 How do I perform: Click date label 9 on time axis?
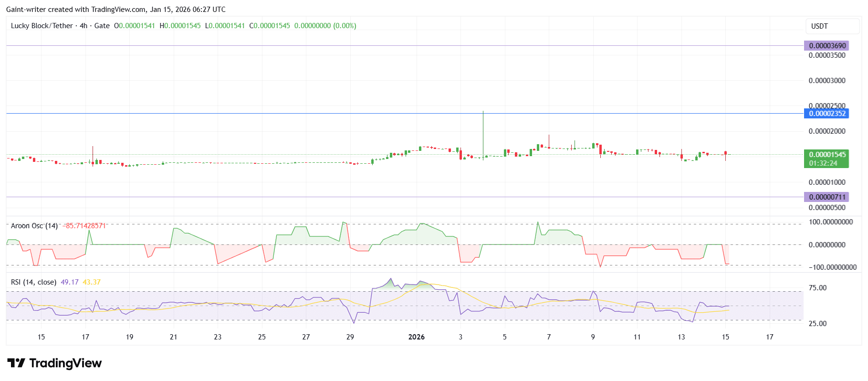point(593,337)
